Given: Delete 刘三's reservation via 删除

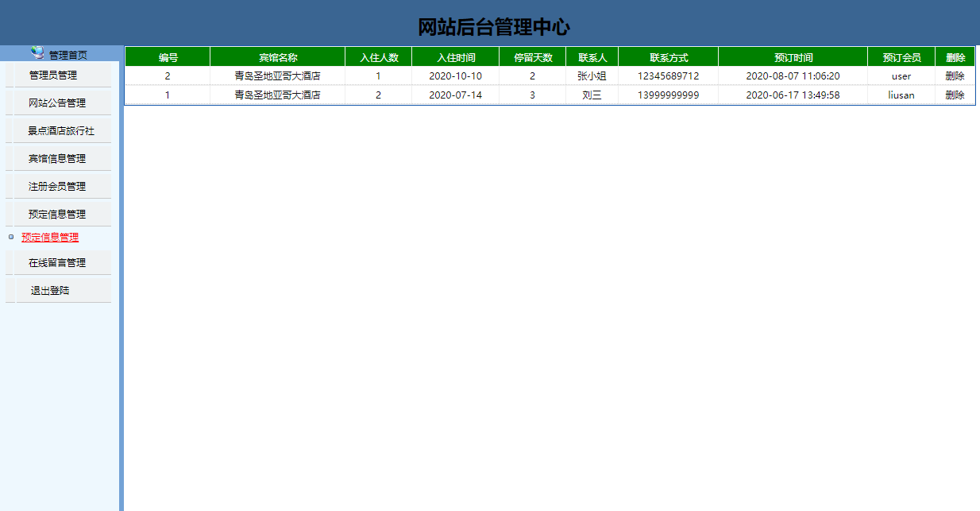Looking at the screenshot, I should pos(955,94).
